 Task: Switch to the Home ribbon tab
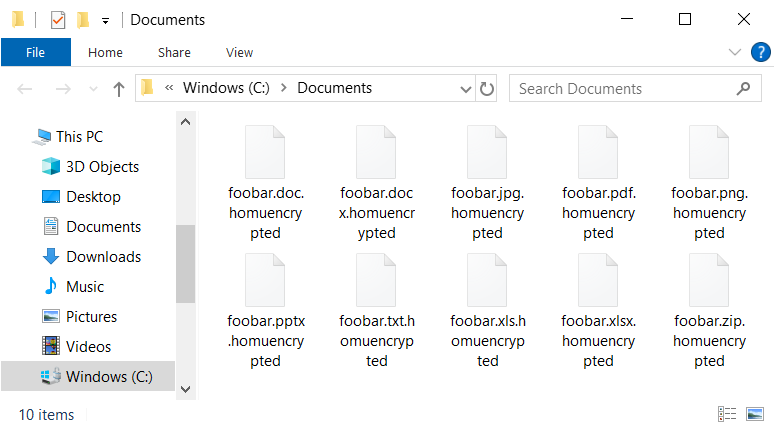(x=105, y=52)
